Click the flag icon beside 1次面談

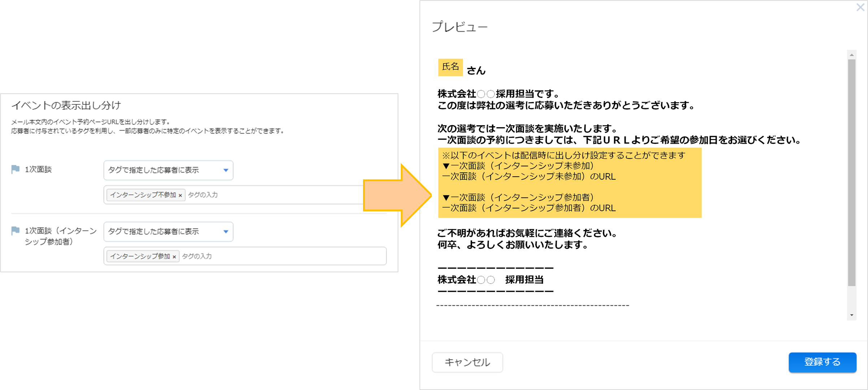[x=15, y=169]
